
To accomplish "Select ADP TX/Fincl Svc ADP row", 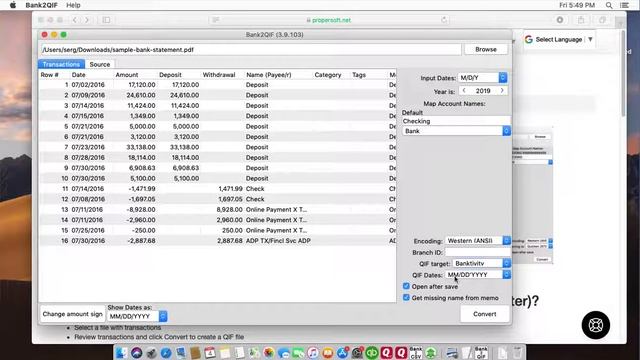I will (218, 241).
